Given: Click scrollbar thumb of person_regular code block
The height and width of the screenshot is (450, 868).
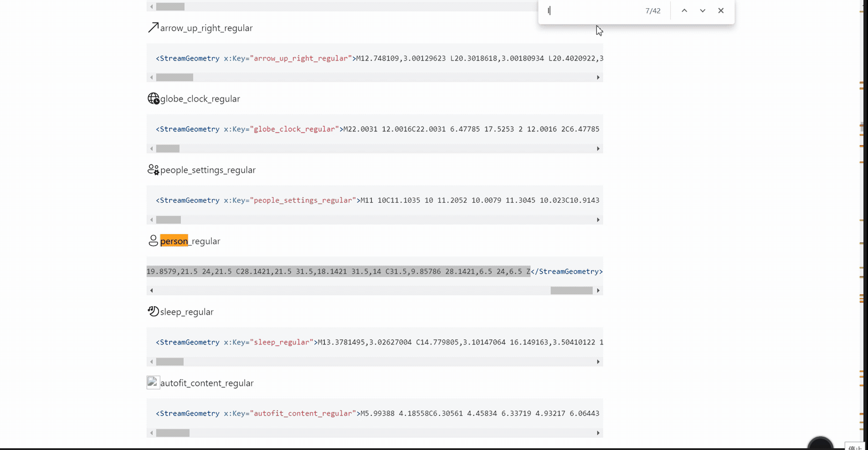Looking at the screenshot, I should pos(571,291).
